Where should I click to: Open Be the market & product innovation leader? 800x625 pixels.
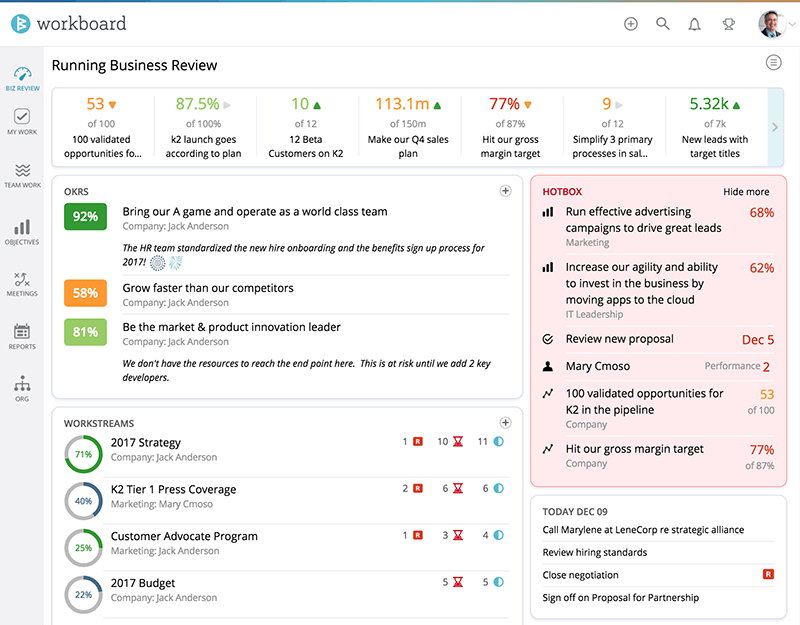coord(231,327)
